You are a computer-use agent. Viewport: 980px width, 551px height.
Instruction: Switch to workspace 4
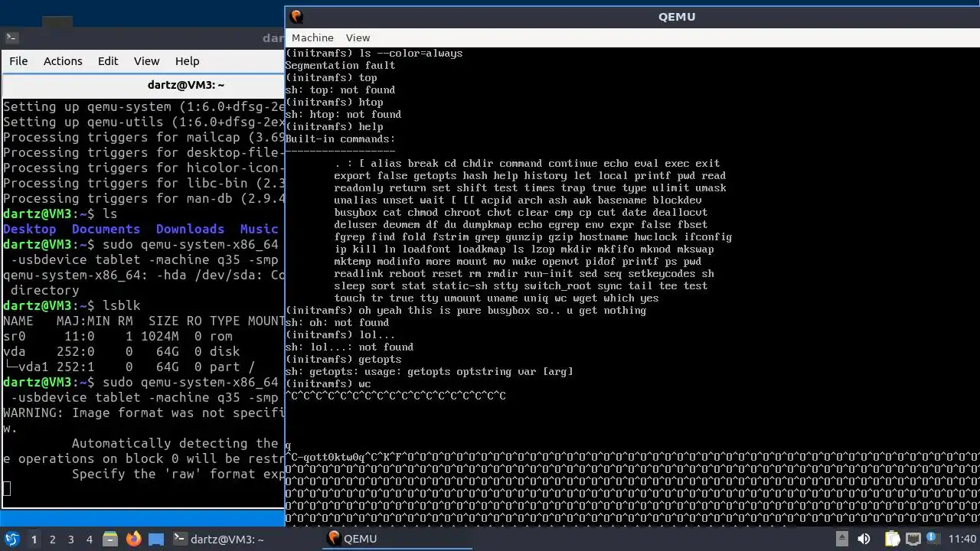coord(89,540)
